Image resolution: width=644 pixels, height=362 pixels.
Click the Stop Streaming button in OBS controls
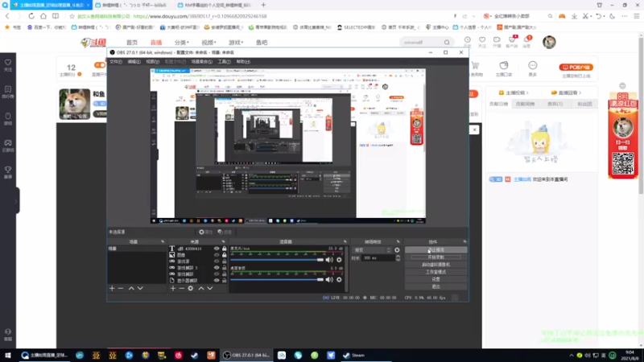pos(436,250)
